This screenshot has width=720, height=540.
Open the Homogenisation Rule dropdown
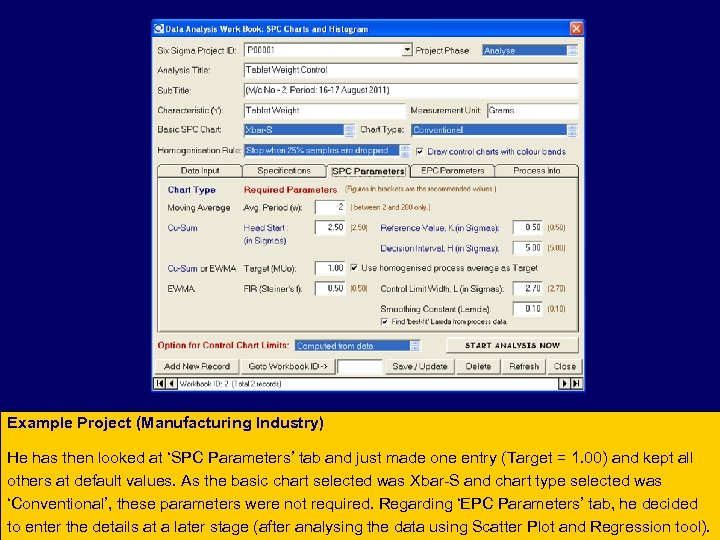click(405, 151)
